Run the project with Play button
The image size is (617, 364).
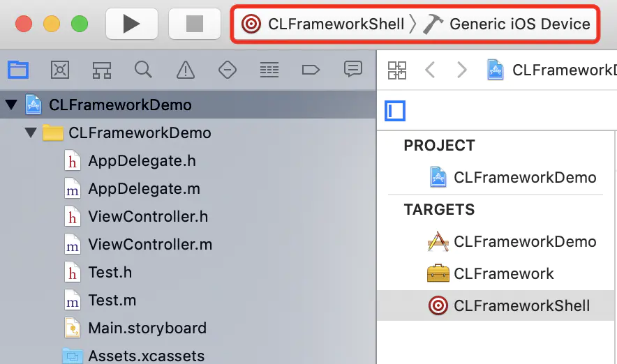pyautogui.click(x=132, y=24)
